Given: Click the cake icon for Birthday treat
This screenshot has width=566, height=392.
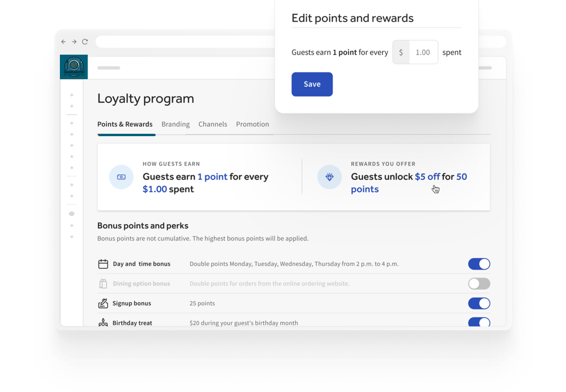Looking at the screenshot, I should (x=103, y=323).
